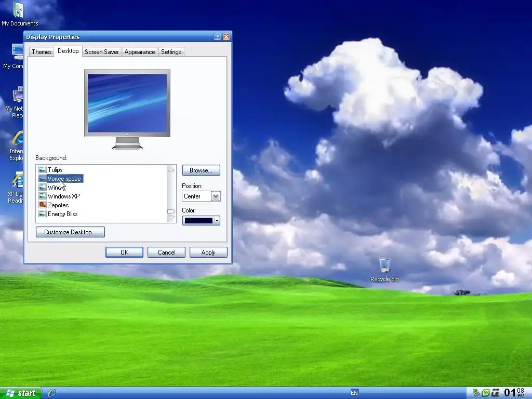
Task: Select the Vortec space background
Action: click(64, 179)
